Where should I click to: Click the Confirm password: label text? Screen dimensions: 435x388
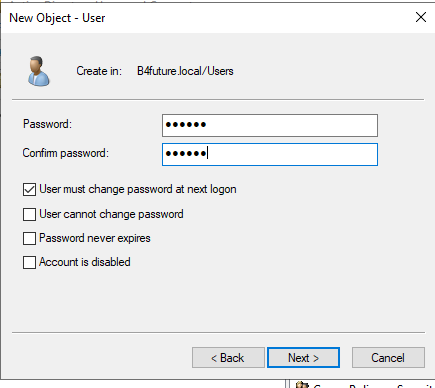tap(66, 153)
